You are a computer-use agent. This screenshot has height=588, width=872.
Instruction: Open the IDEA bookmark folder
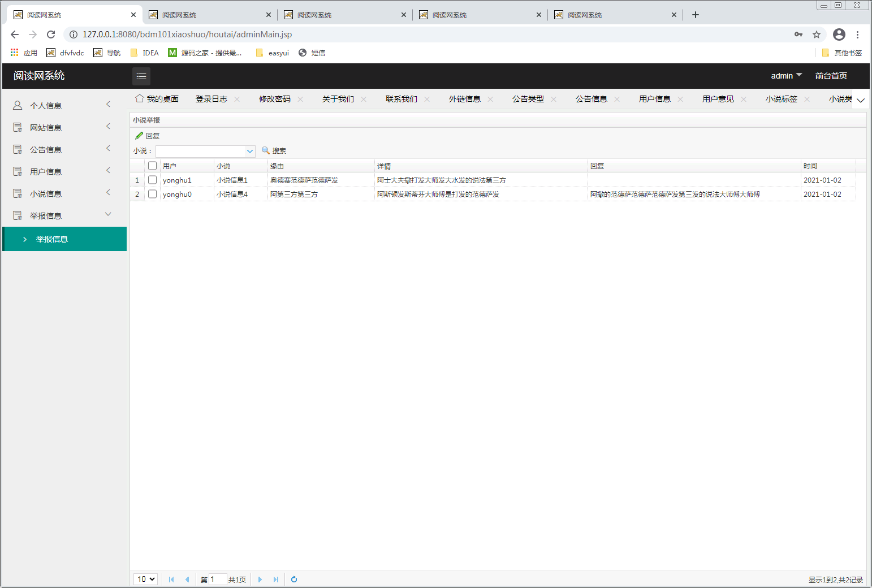145,53
